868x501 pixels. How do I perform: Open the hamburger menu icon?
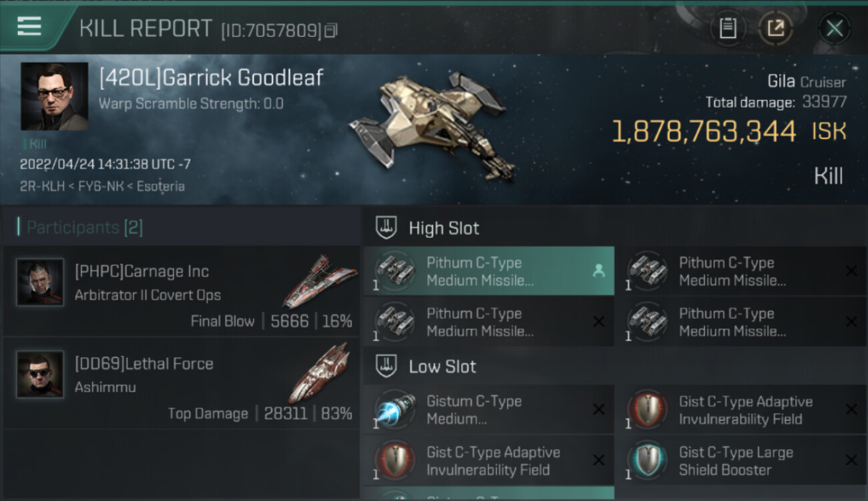(x=29, y=27)
